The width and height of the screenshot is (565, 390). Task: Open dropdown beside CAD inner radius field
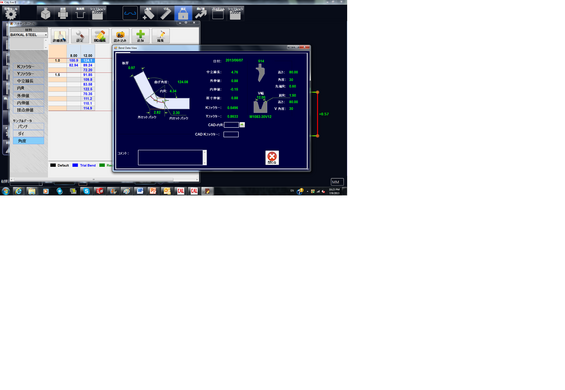click(242, 125)
